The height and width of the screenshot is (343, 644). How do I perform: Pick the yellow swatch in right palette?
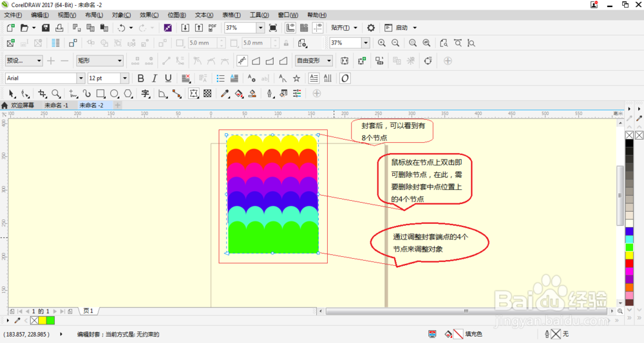[x=629, y=255]
